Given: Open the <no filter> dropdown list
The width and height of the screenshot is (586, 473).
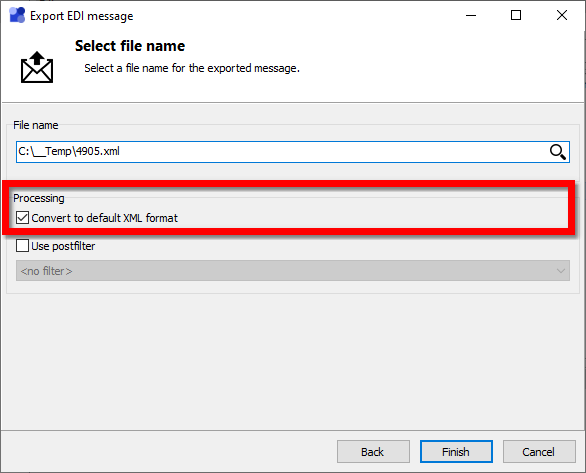Looking at the screenshot, I should coord(293,271).
